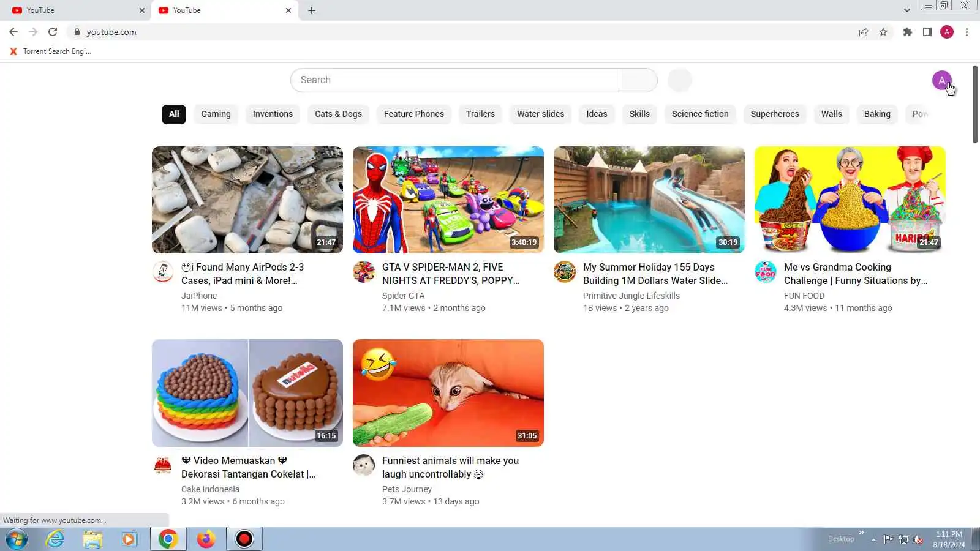Open the screen recorder taskbar icon
Viewport: 980px width, 551px height.
(x=244, y=539)
